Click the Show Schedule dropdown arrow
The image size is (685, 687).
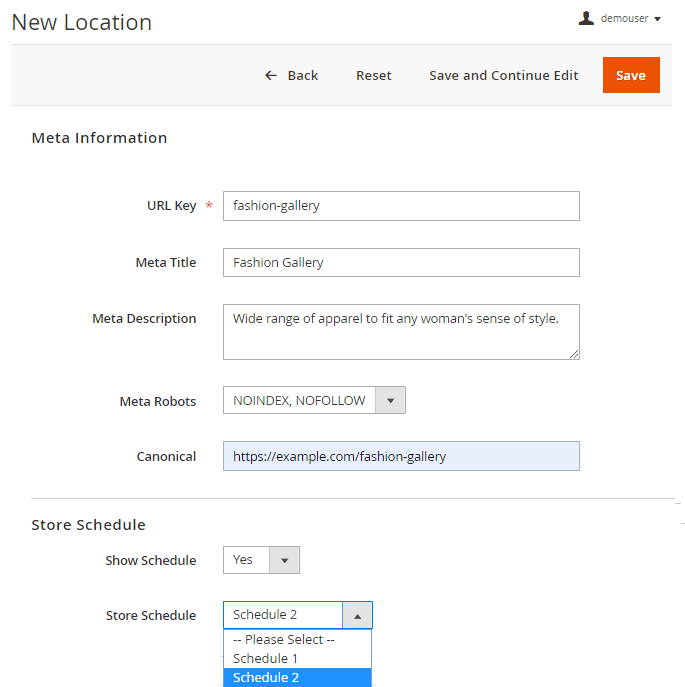[x=284, y=561]
